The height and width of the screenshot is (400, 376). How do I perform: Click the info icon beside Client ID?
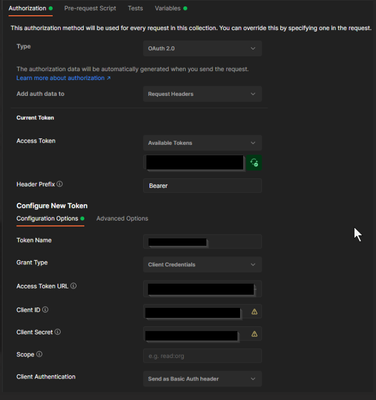point(45,310)
